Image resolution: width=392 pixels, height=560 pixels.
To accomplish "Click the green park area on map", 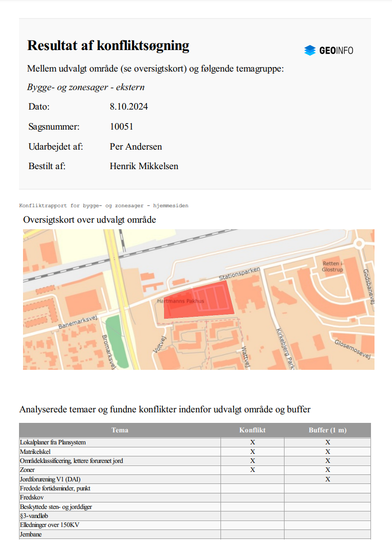I will [117, 341].
